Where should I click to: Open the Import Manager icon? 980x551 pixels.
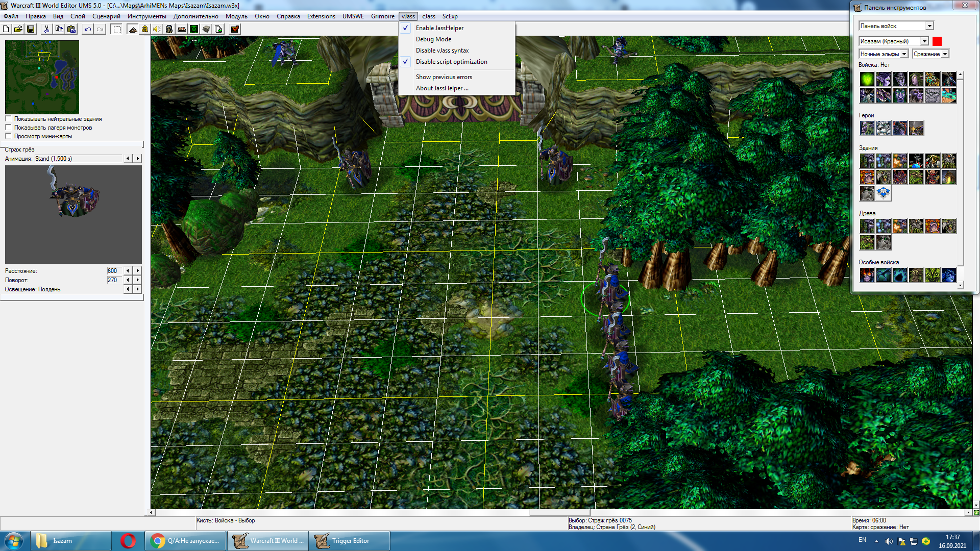point(218,29)
